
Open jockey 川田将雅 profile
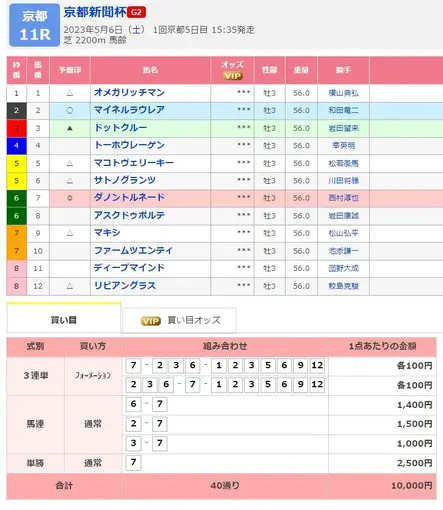point(343,180)
